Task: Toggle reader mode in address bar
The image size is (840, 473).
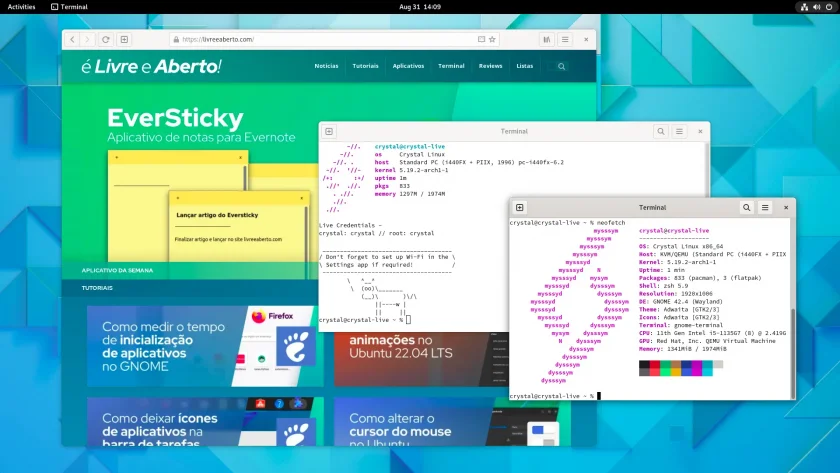Action: point(481,39)
